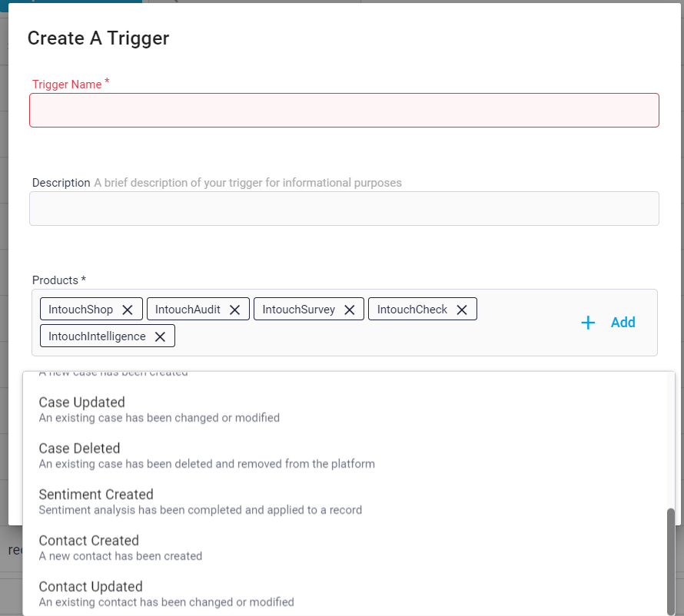
Task: Click the Trigger Name field label
Action: point(71,84)
